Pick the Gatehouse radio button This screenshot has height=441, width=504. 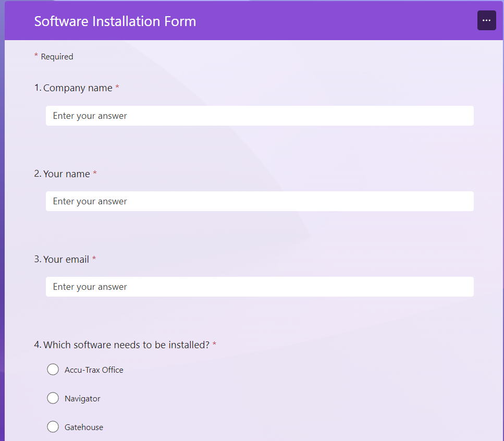(53, 427)
